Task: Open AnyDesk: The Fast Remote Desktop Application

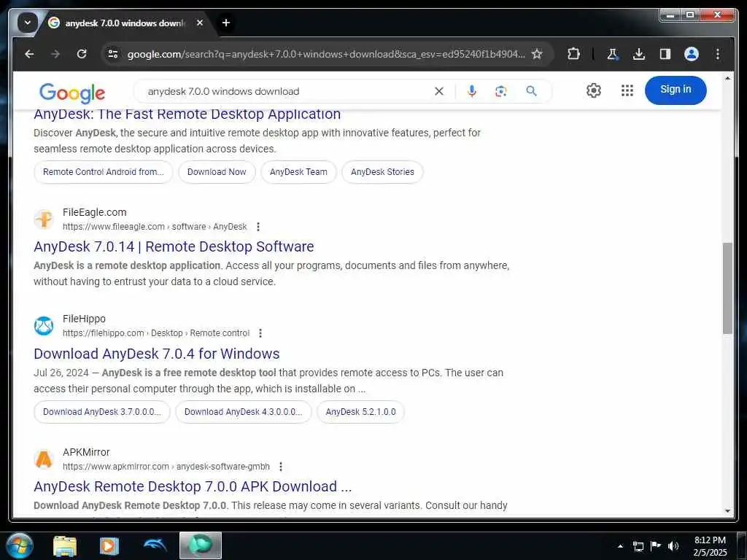Action: (x=187, y=114)
